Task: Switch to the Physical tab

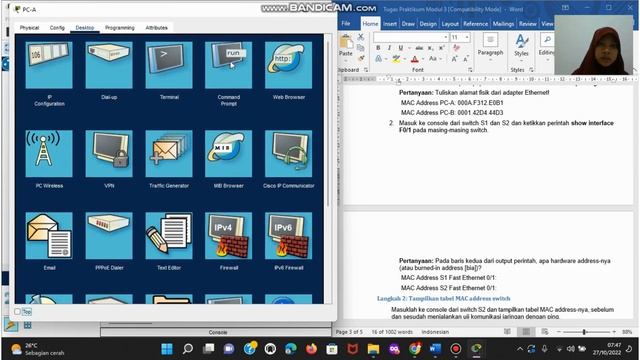Action: 29,28
